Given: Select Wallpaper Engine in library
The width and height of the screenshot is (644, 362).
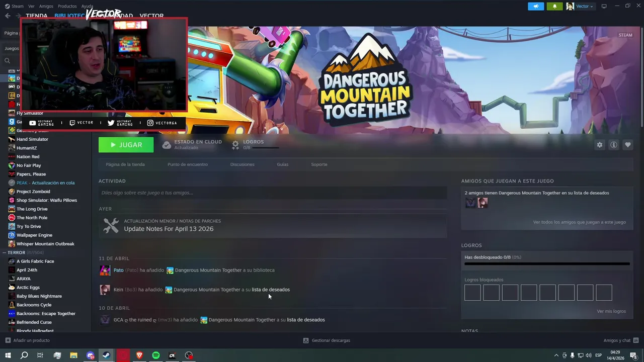Looking at the screenshot, I should [x=34, y=235].
